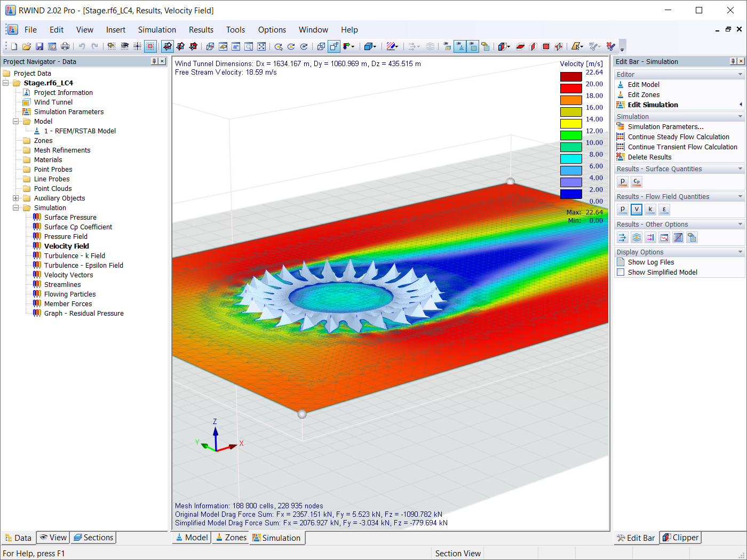Pin the Project Navigator panel
Screen dimensions: 747x560
coord(154,61)
